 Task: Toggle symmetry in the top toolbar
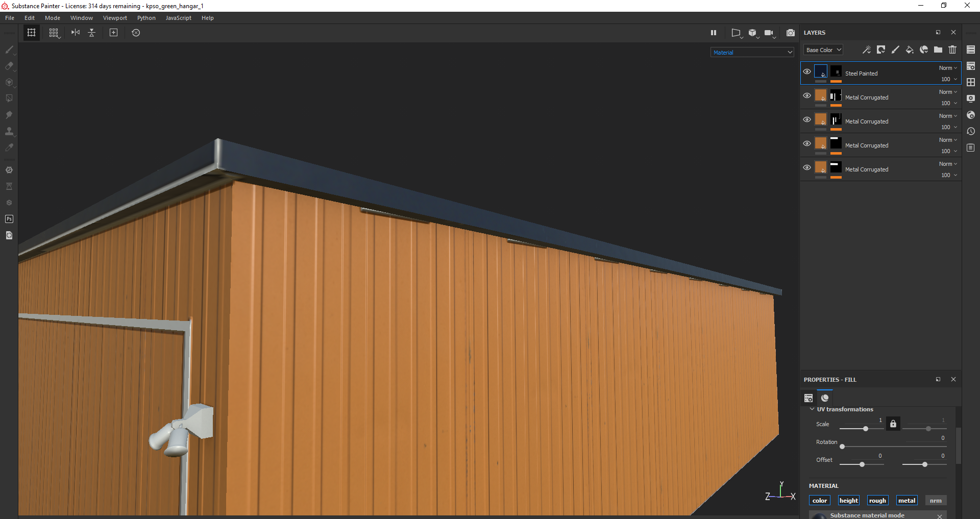point(76,33)
